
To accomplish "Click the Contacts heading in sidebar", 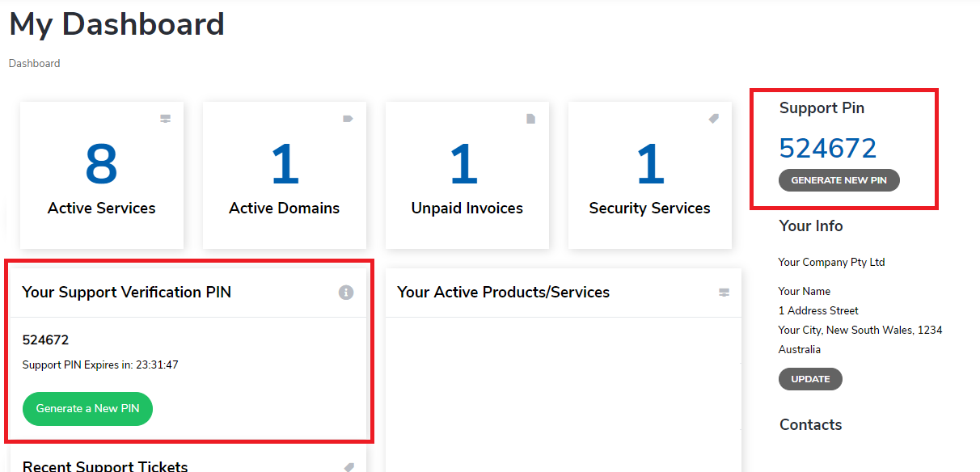I will (810, 425).
